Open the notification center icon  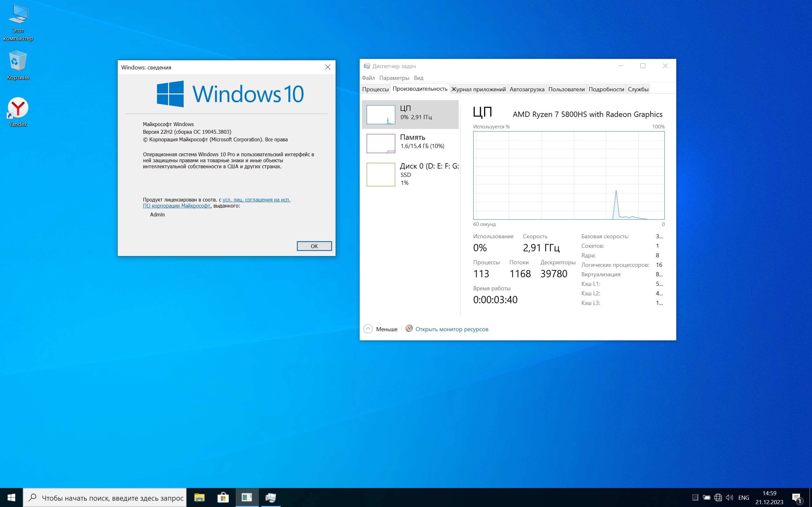(x=797, y=497)
